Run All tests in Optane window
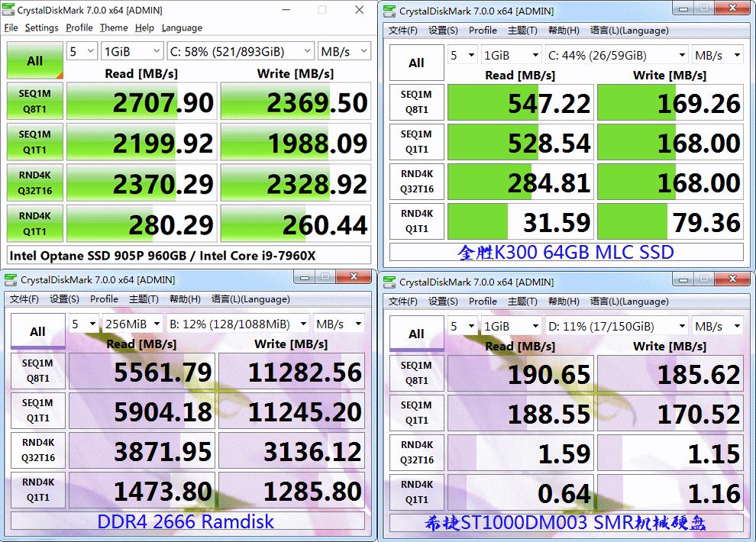The height and width of the screenshot is (542, 756). click(34, 61)
